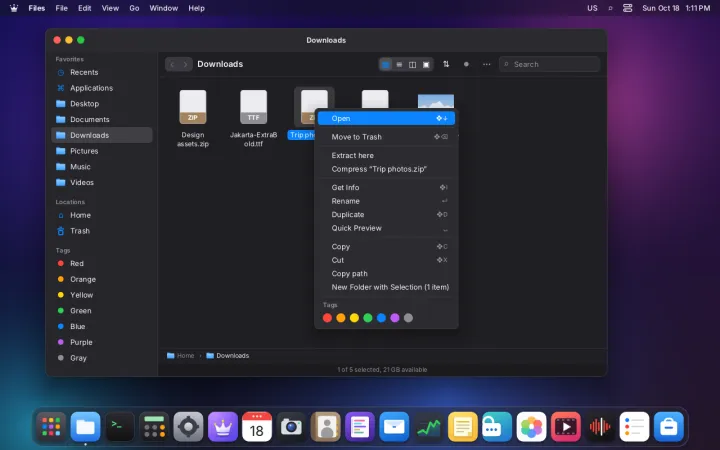Screen dimensions: 720x450
Task: Open the stock chart app in the dock
Action: [x=428, y=427]
